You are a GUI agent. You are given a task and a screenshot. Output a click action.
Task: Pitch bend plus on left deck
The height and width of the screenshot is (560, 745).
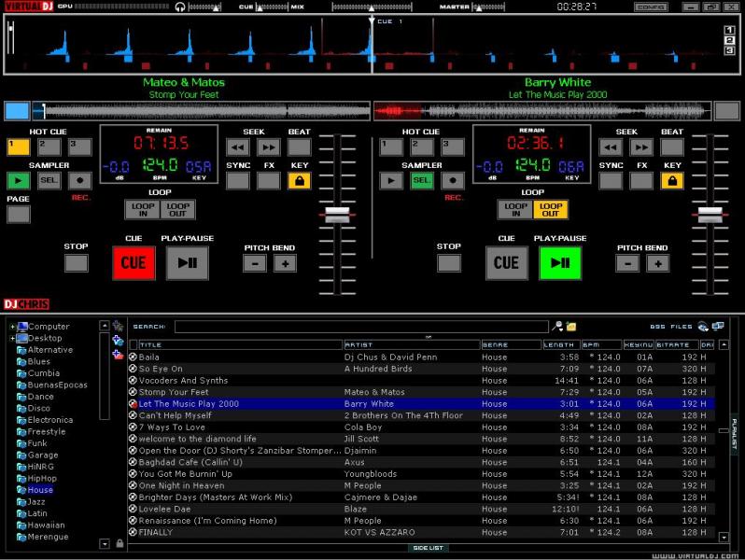click(285, 263)
